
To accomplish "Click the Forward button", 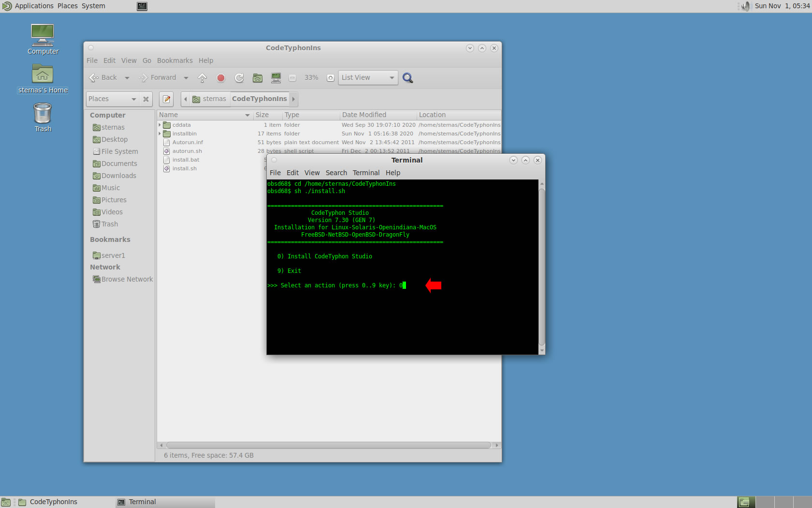I will coord(158,78).
